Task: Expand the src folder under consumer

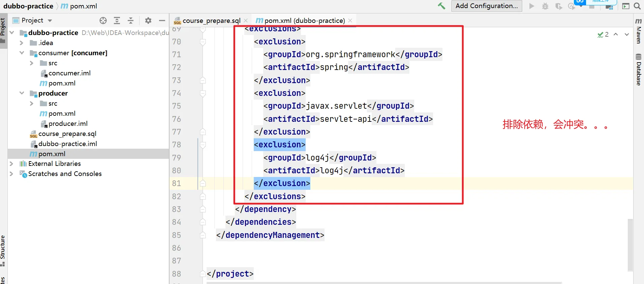Action: (32, 63)
